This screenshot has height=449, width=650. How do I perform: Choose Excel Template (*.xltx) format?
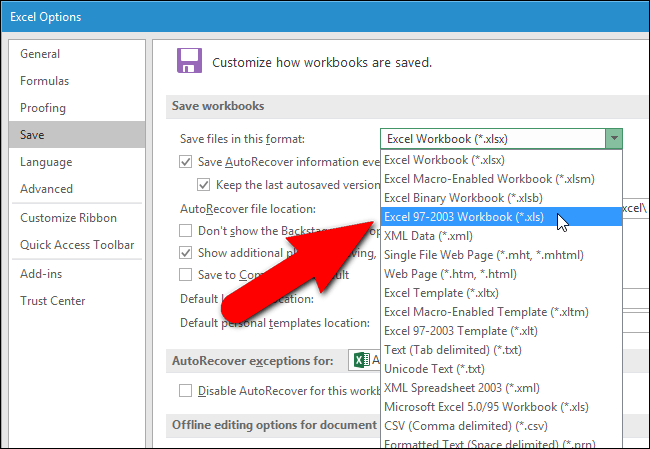501,293
